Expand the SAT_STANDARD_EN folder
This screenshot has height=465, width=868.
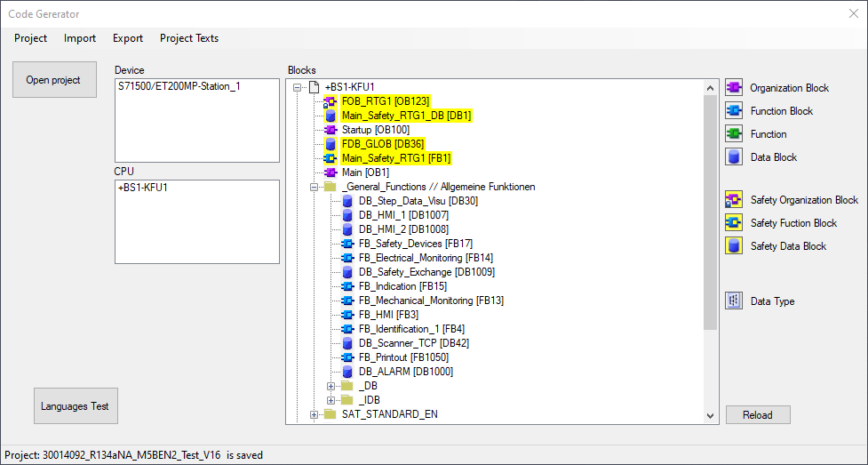[314, 414]
